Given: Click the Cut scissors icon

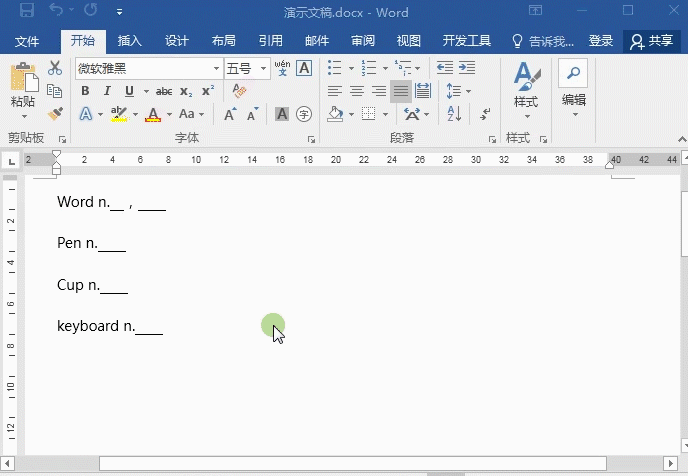Looking at the screenshot, I should pyautogui.click(x=55, y=68).
